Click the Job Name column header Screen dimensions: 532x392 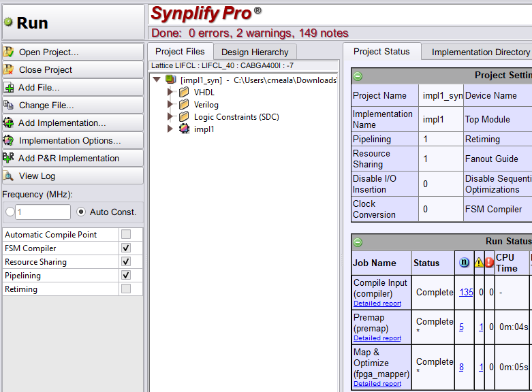tap(381, 263)
